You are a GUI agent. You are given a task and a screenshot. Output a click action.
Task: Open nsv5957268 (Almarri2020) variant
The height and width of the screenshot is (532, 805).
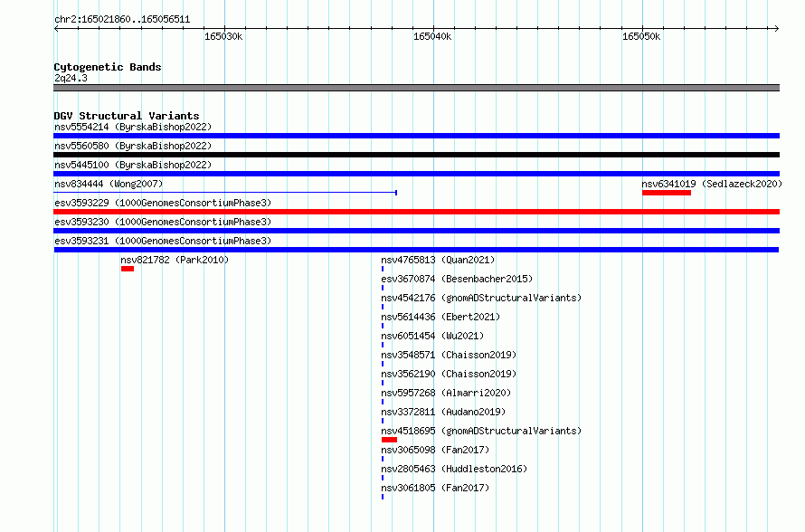(446, 393)
